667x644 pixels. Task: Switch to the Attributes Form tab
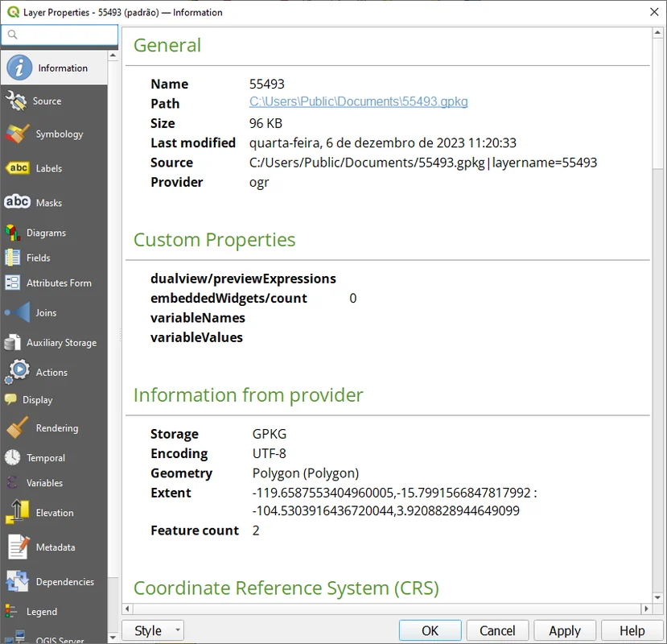coord(58,283)
